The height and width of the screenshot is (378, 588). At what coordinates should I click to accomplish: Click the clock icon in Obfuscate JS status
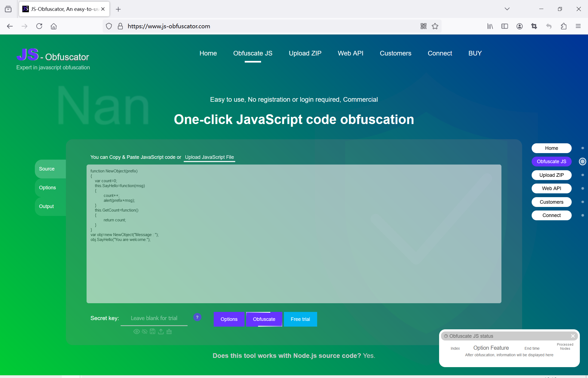(x=446, y=336)
